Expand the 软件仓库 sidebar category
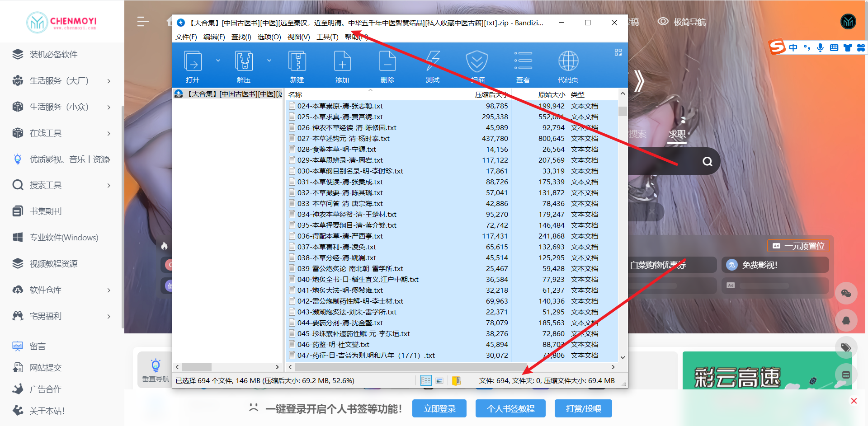868x426 pixels. tap(108, 290)
